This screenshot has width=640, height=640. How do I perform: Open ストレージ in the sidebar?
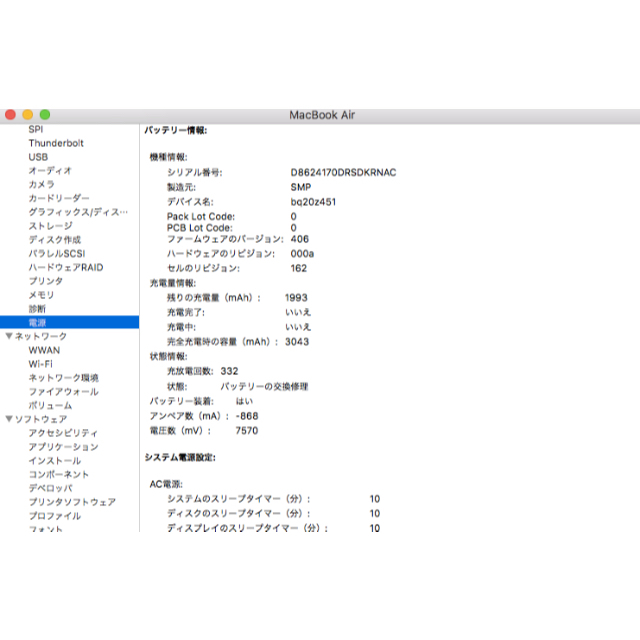51,226
